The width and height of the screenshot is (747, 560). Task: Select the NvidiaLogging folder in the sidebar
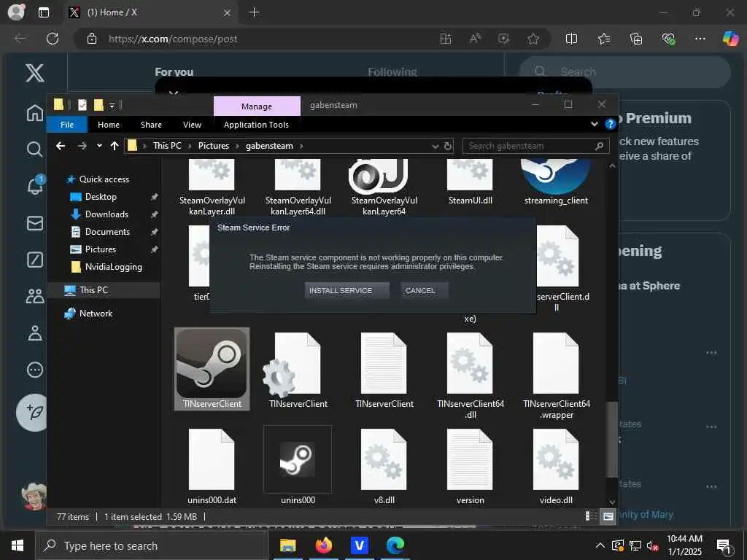click(x=113, y=267)
